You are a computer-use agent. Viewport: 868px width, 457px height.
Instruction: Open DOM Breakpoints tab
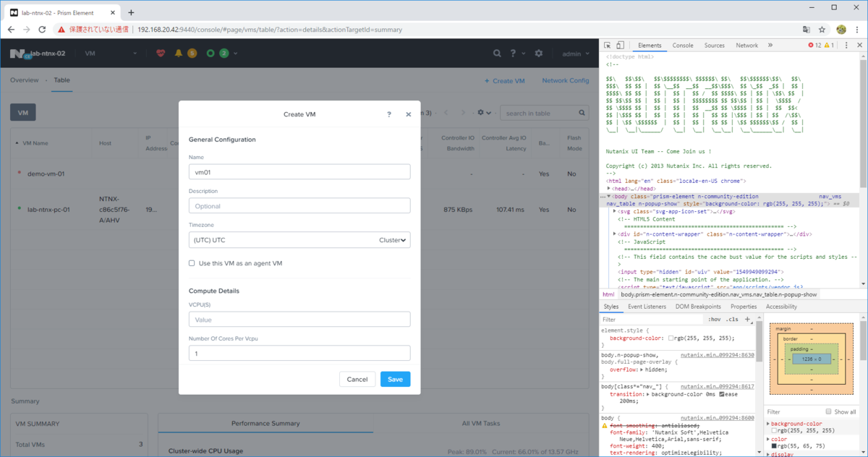coord(698,307)
